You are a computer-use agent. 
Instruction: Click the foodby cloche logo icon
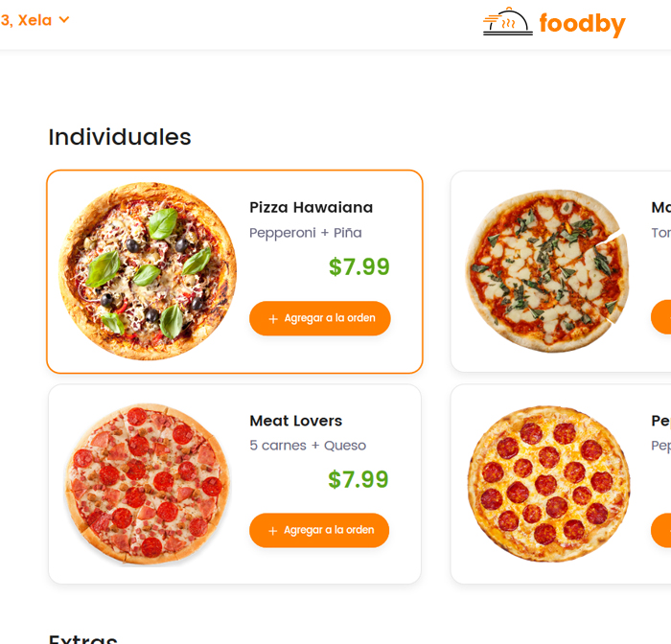pos(507,22)
